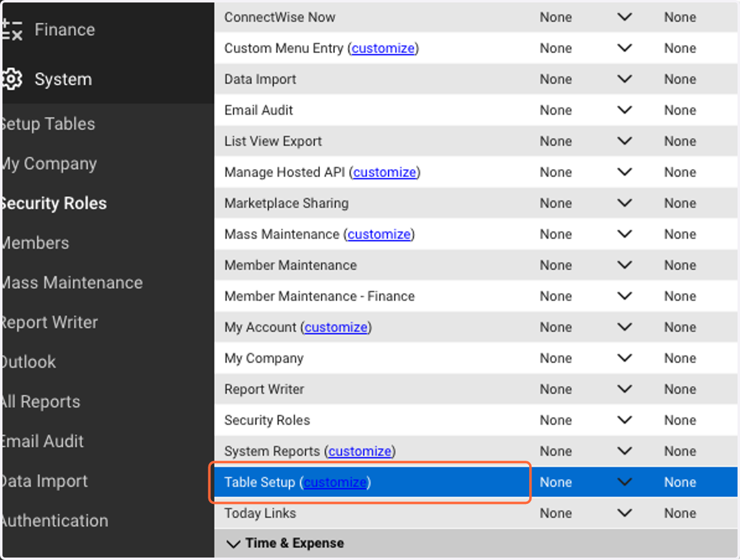Screen dimensions: 740x560
Task: Open dropdown arrow in My Company row
Action: [x=625, y=358]
